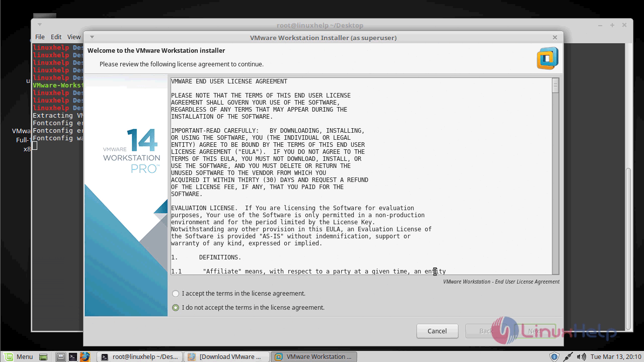The image size is (644, 362).
Task: Click the VMware Workstation logo icon in header
Action: pos(547,58)
